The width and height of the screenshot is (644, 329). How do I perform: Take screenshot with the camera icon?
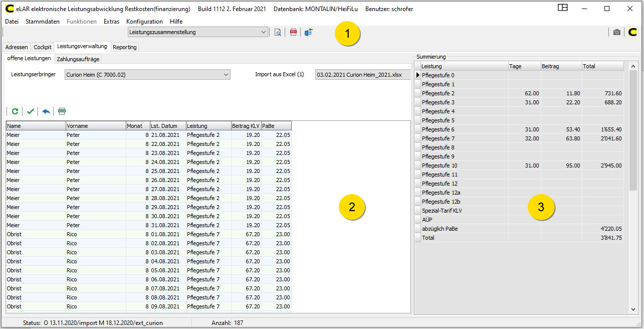[616, 33]
